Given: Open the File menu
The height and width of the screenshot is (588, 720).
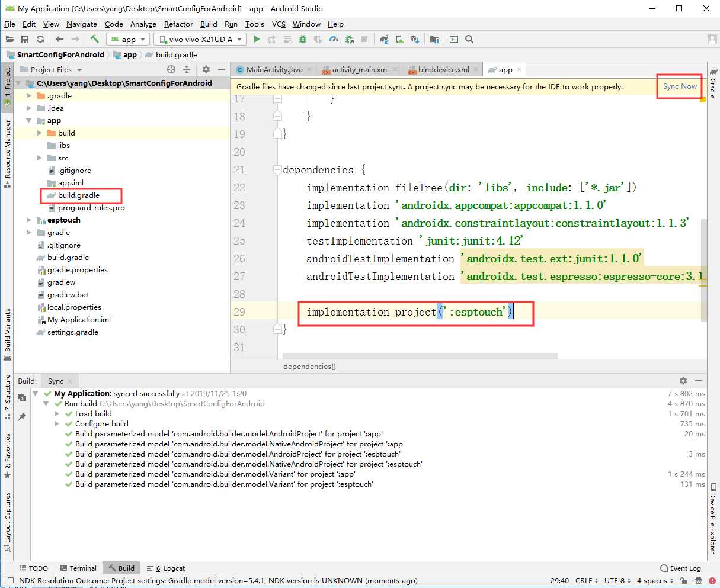Looking at the screenshot, I should [9, 24].
